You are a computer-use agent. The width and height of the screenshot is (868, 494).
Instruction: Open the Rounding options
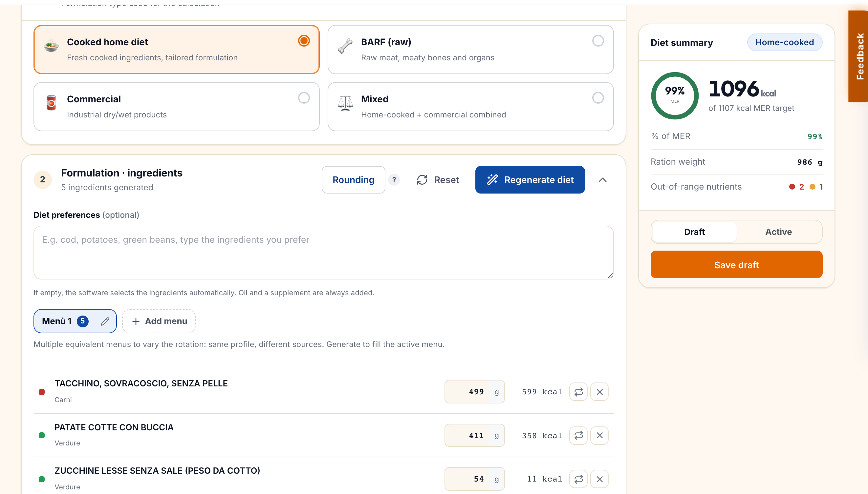353,180
